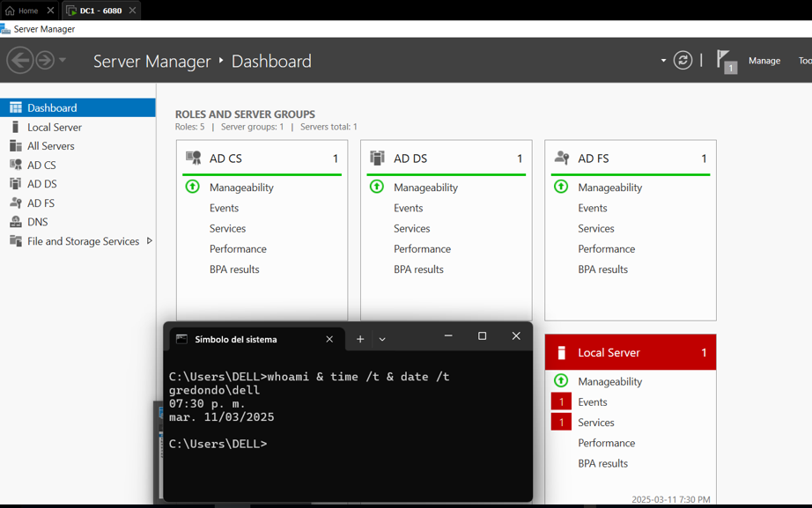This screenshot has height=508, width=812.
Task: Click AD CS tile Manageability status icon
Action: tap(192, 187)
